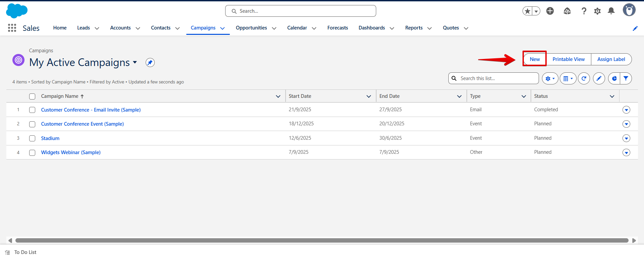This screenshot has width=644, height=257.
Task: Refresh the campaigns list
Action: (584, 78)
